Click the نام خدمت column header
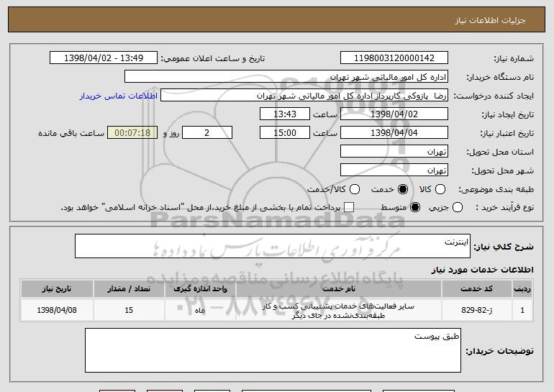 click(339, 289)
